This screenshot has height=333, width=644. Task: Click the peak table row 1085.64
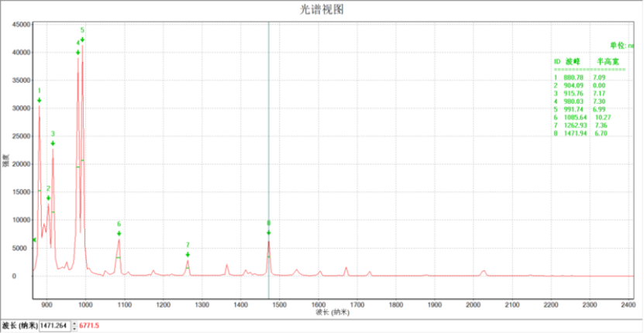click(581, 117)
